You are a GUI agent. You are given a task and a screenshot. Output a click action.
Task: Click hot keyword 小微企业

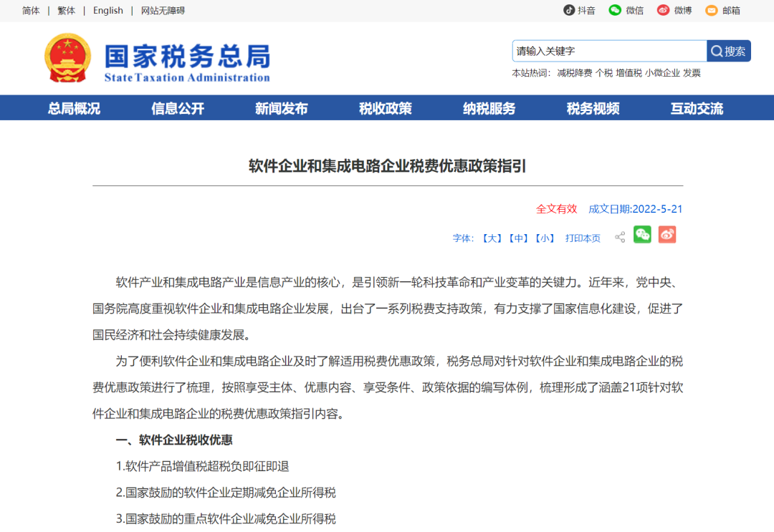click(662, 73)
